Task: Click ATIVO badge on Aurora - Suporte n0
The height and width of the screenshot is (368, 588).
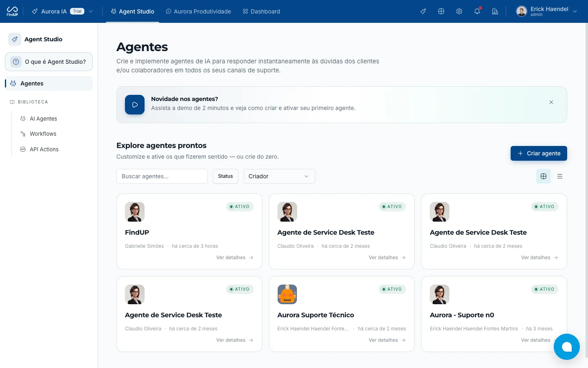Action: pos(545,289)
